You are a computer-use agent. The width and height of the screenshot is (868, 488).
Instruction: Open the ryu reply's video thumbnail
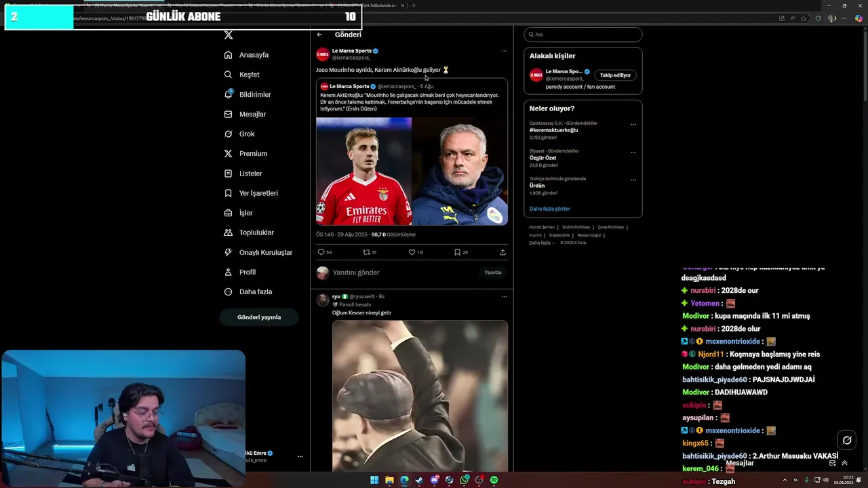(420, 396)
